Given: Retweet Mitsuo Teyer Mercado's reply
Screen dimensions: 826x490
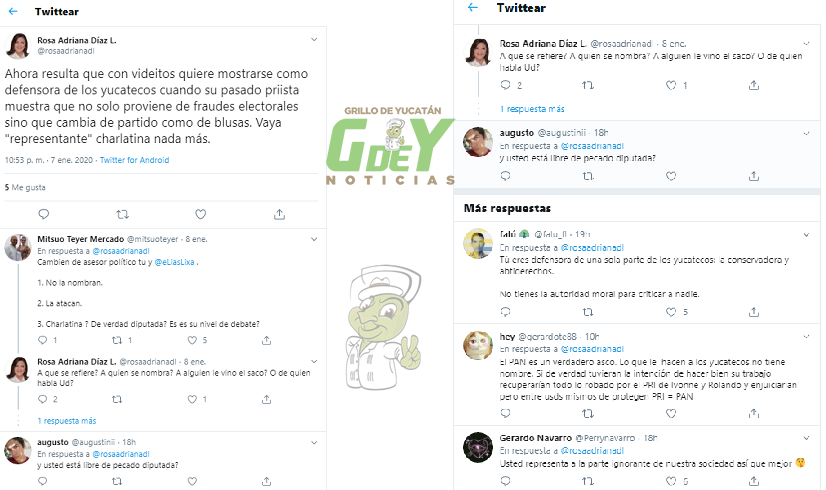Looking at the screenshot, I should [x=117, y=340].
